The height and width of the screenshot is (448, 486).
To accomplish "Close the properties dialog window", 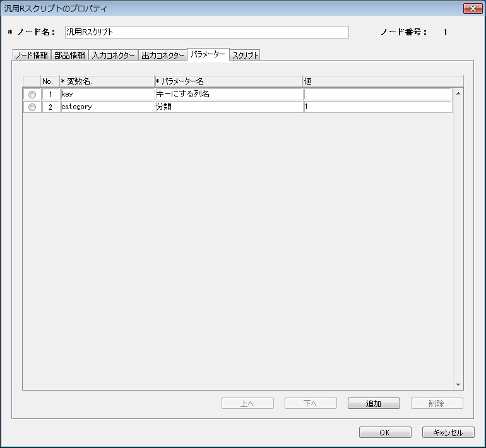I will pyautogui.click(x=472, y=9).
